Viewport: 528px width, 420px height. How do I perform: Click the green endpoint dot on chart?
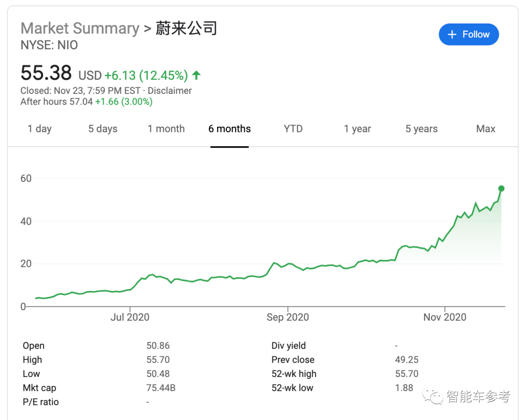pos(501,189)
